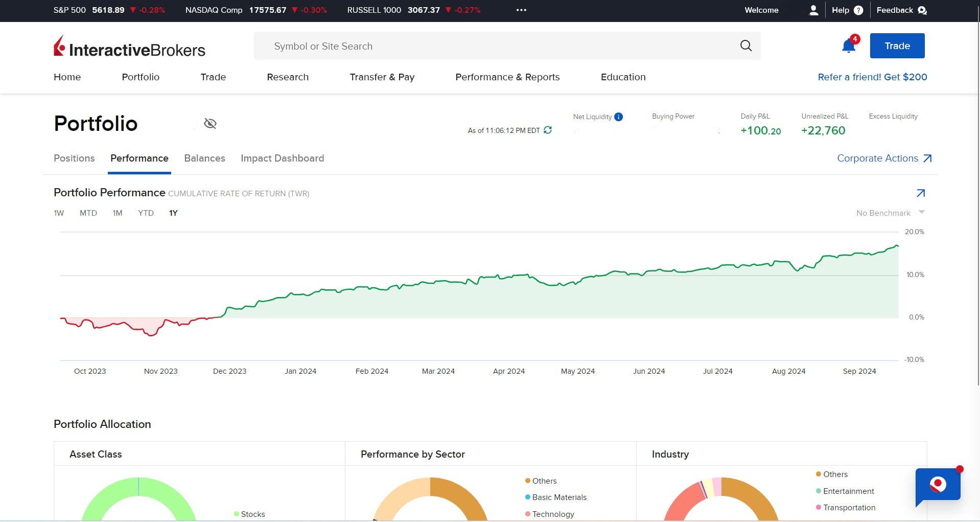Click the search magnifier icon

[x=745, y=46]
